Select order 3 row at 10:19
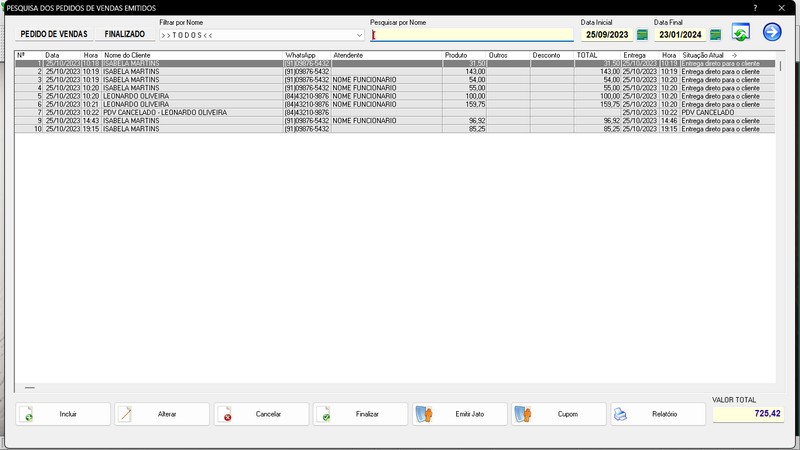Viewport: 800px width, 450px height. click(x=395, y=80)
